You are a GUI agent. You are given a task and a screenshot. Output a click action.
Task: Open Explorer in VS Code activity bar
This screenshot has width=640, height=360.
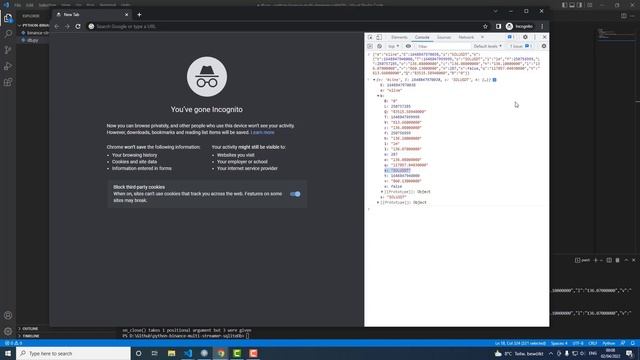tap(8, 18)
